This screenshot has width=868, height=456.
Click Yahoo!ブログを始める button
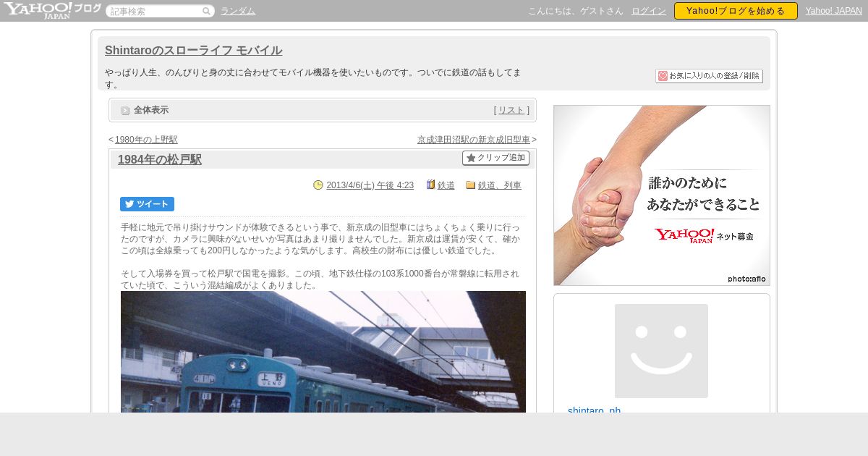point(736,11)
